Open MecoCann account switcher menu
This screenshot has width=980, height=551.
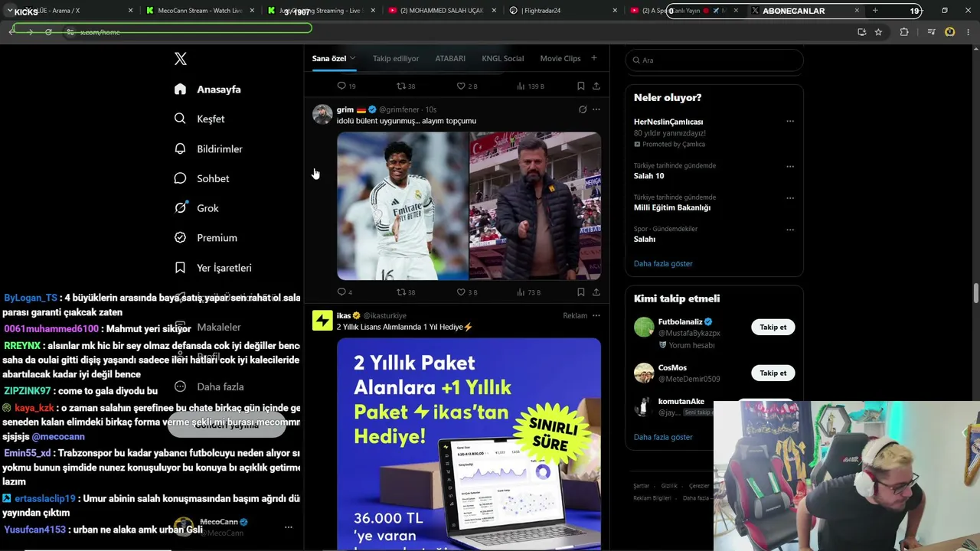[x=289, y=527]
